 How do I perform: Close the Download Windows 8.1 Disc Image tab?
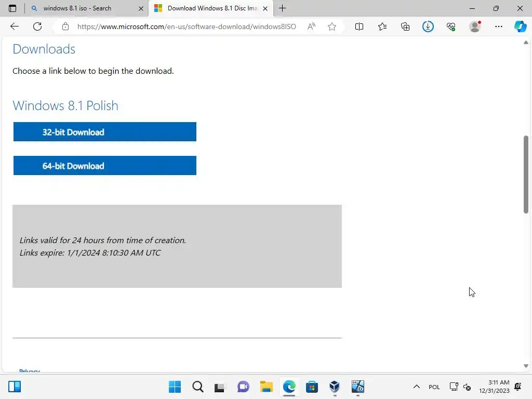[x=265, y=8]
